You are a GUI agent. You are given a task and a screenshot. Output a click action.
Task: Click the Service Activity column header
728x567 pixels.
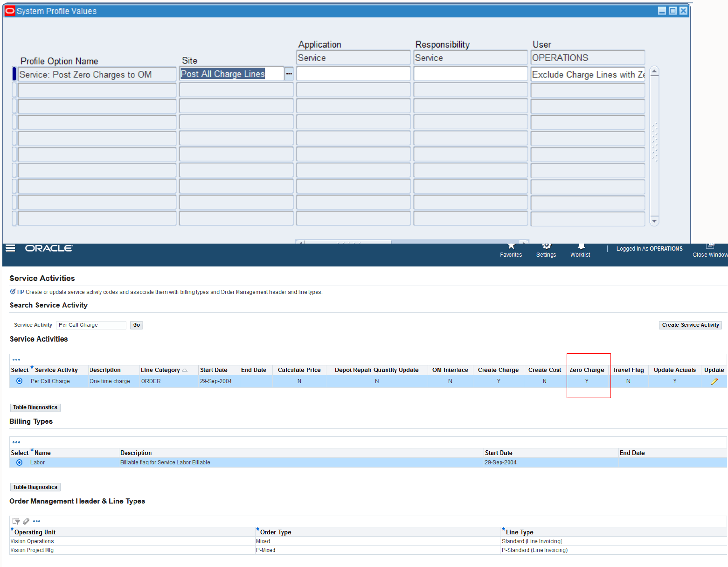pos(56,370)
